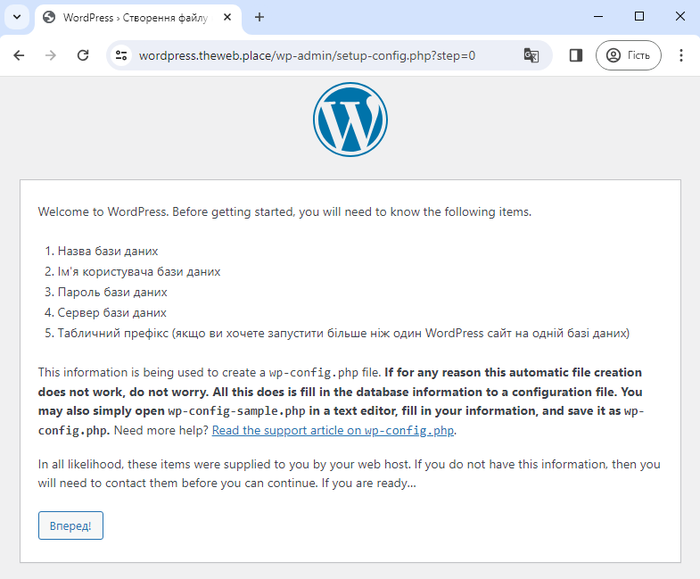This screenshot has width=700, height=579.
Task: Close the WordPress tab
Action: pyautogui.click(x=227, y=17)
